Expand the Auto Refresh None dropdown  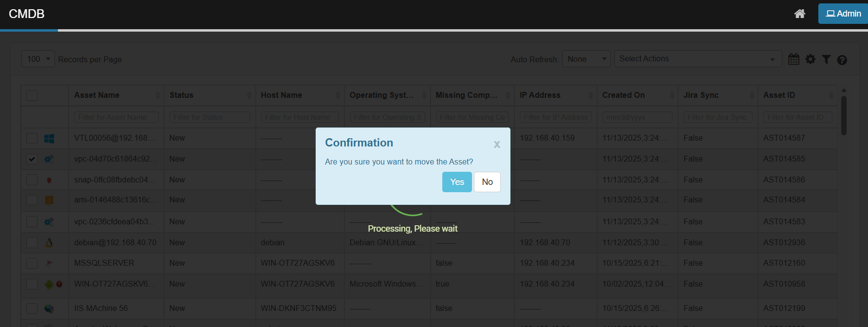(586, 59)
